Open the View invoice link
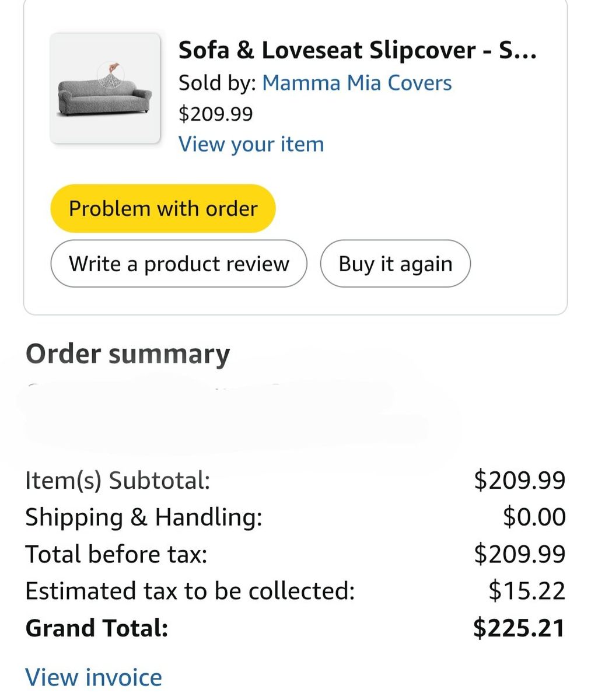The image size is (591, 700). pyautogui.click(x=93, y=677)
